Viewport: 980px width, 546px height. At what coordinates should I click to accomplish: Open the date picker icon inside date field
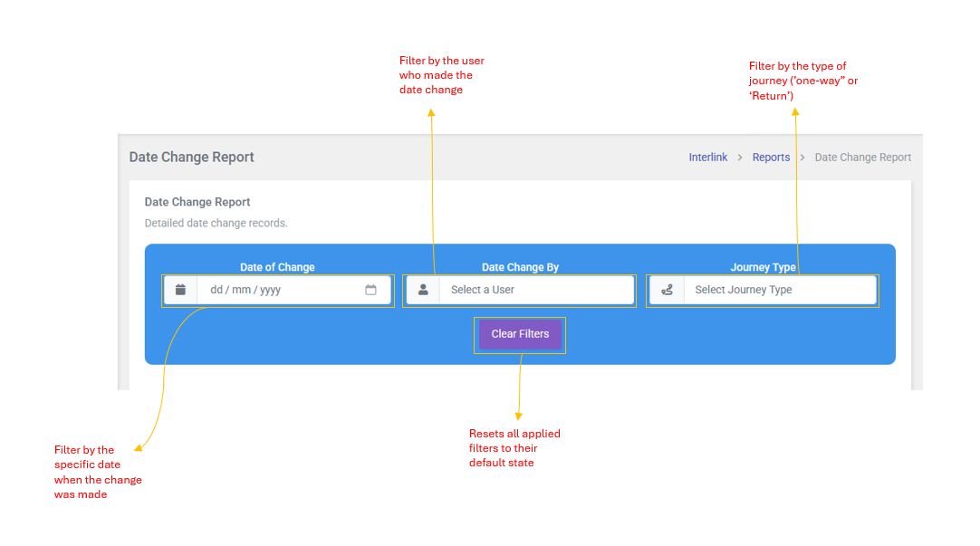coord(370,290)
